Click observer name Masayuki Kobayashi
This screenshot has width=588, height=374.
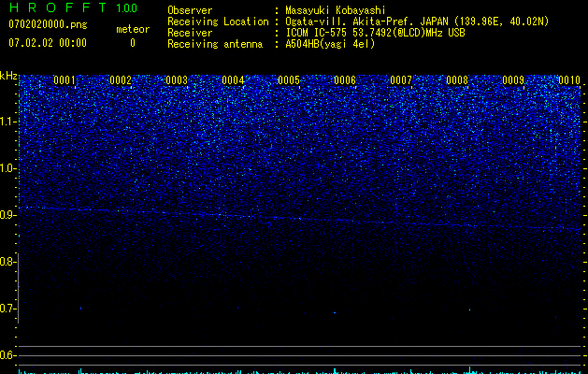pyautogui.click(x=336, y=10)
